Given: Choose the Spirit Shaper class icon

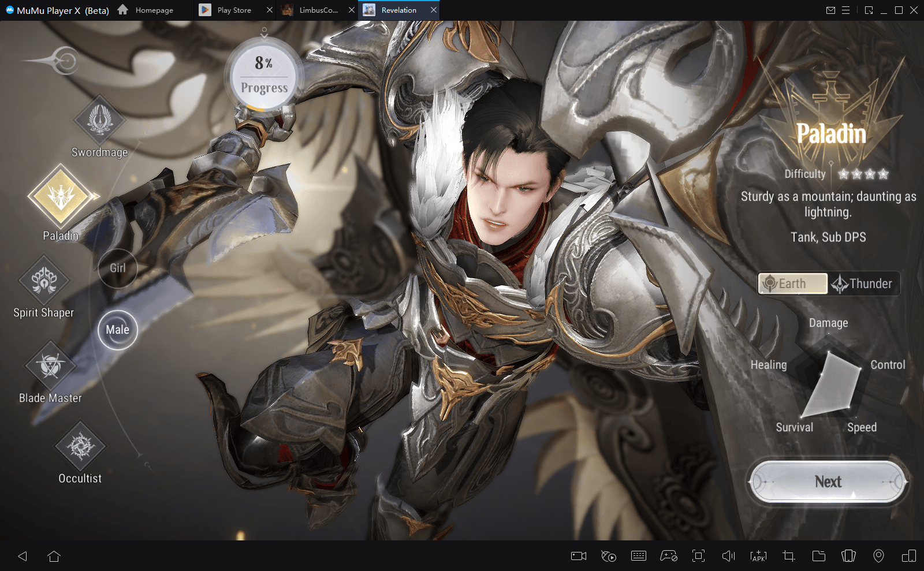Looking at the screenshot, I should pos(44,280).
